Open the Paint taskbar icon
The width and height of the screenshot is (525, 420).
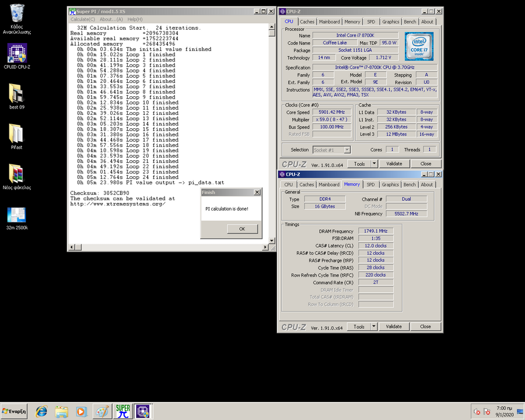point(101,411)
